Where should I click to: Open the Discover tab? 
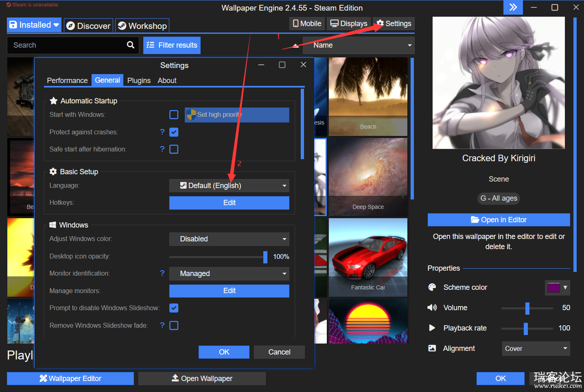(88, 26)
